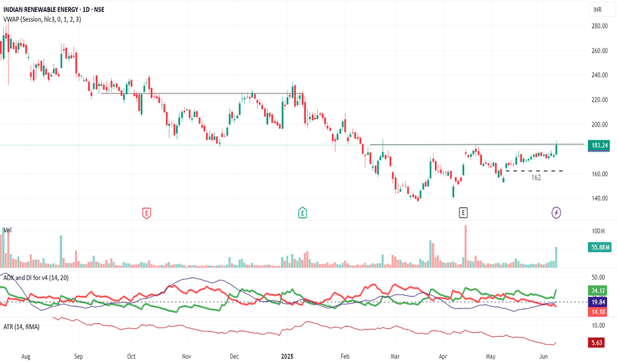Click the 5.63 ATR value label
The height and width of the screenshot is (364, 617).
coord(596,343)
